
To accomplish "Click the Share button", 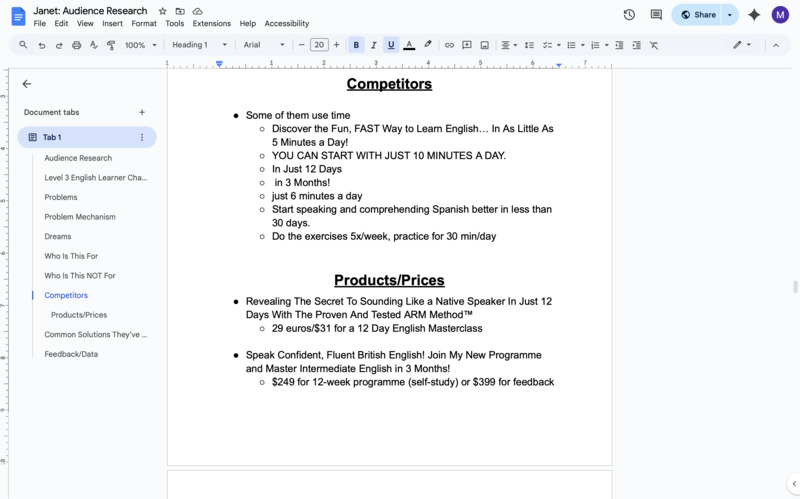I will coord(697,15).
